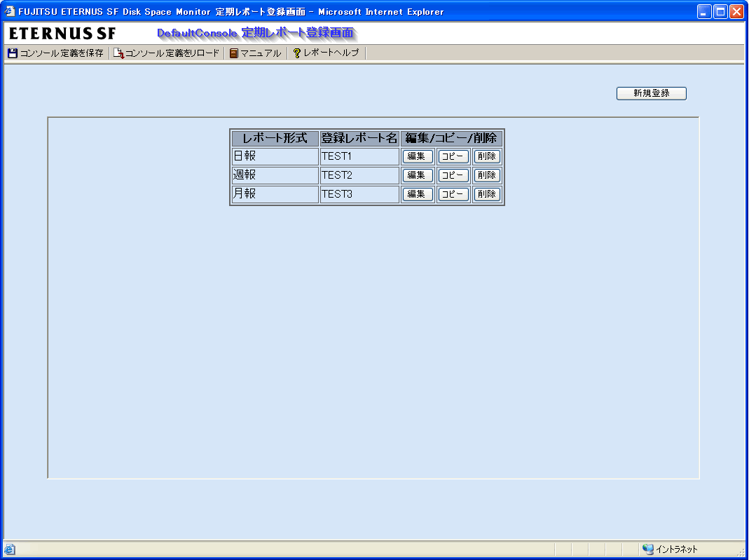Click the intranet zone icon in status bar
The image size is (749, 560).
point(648,549)
